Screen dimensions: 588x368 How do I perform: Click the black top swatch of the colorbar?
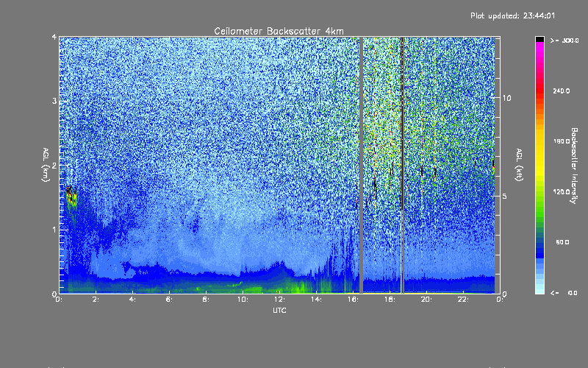(x=539, y=39)
